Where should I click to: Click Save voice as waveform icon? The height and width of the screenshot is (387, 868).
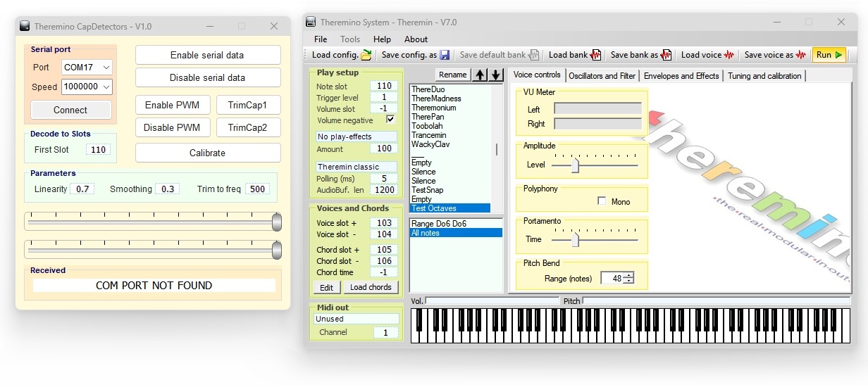(x=801, y=55)
